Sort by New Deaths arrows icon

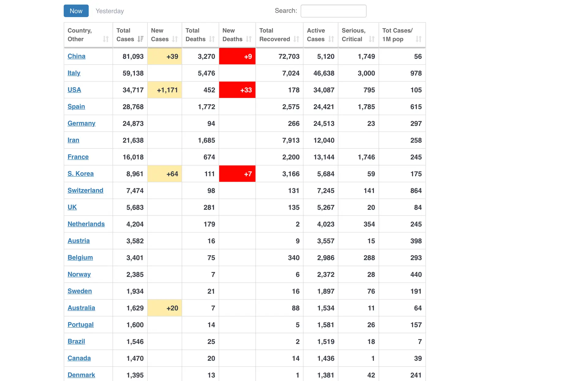[x=249, y=39]
